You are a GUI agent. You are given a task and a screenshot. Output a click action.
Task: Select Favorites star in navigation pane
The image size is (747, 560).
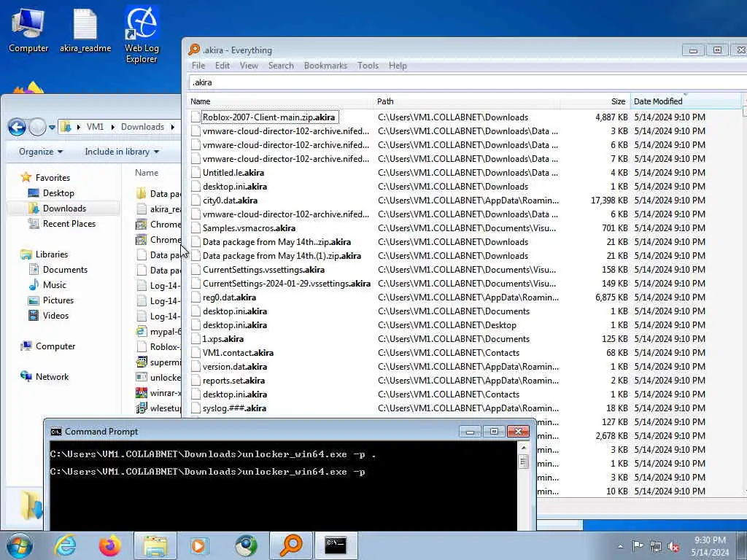click(x=26, y=178)
